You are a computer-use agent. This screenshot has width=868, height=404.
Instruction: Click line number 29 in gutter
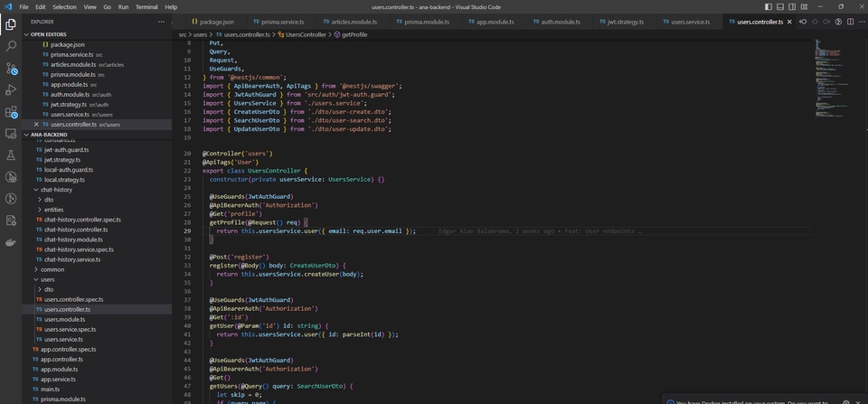pos(188,231)
